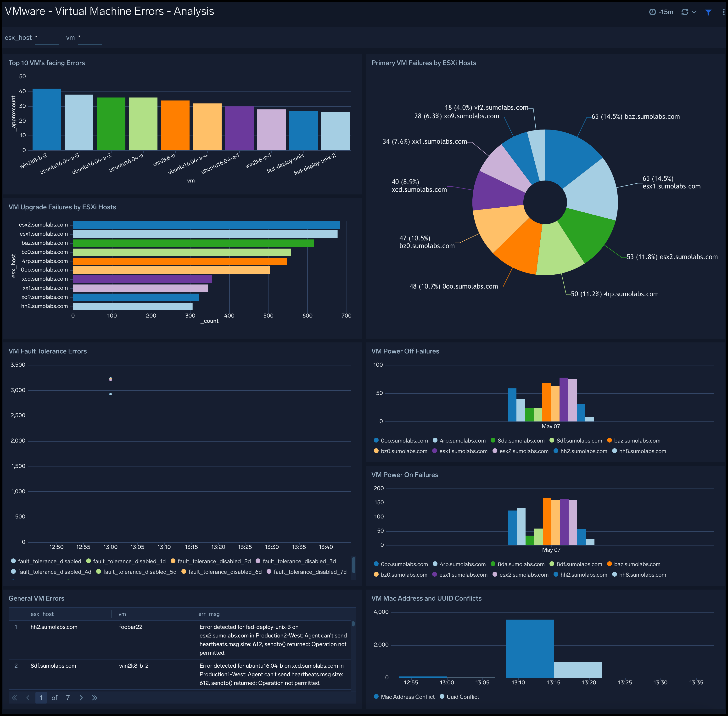
Task: Select page 1 in the pagination control
Action: (x=41, y=698)
